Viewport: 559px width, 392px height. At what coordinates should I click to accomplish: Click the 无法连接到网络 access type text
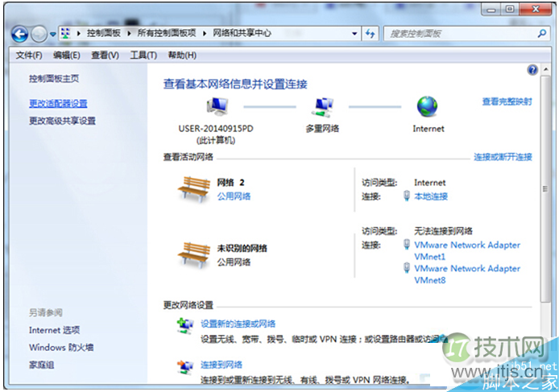coord(443,231)
